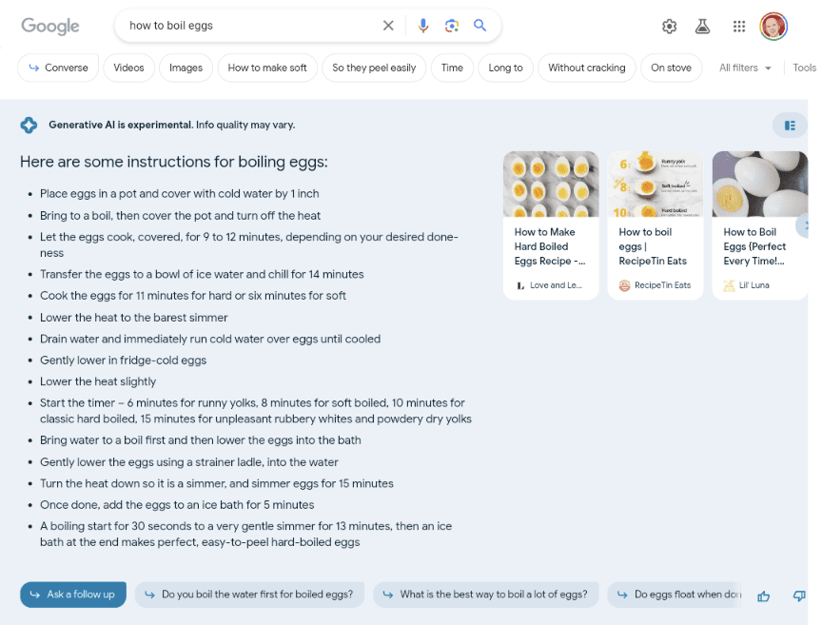Screen dimensions: 822x644
Task: Click "Start the timer" bullet text
Action: (256, 411)
